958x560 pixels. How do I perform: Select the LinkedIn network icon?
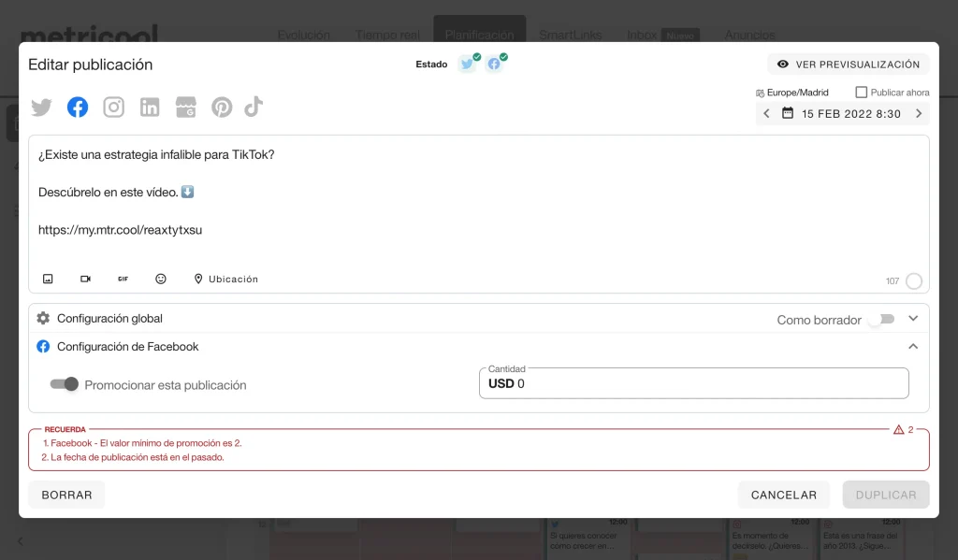(x=150, y=108)
